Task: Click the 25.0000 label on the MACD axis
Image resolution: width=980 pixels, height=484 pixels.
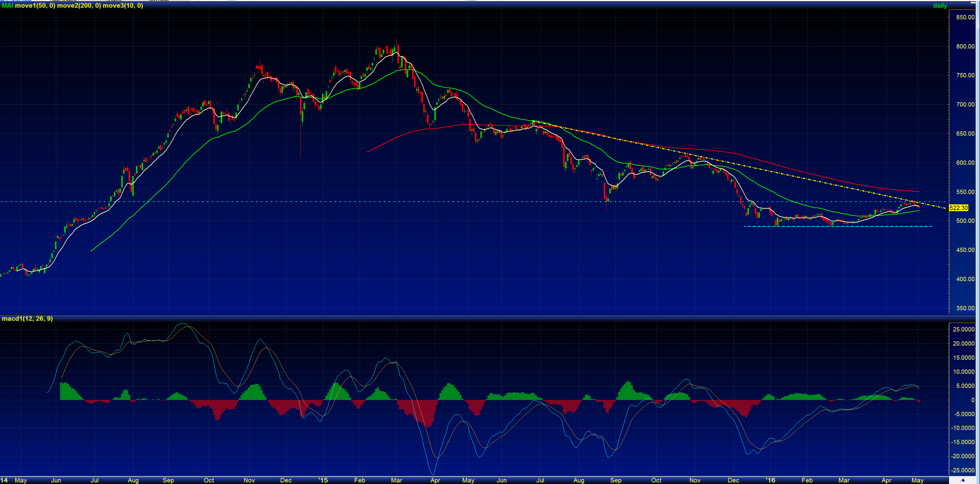Action: point(963,330)
